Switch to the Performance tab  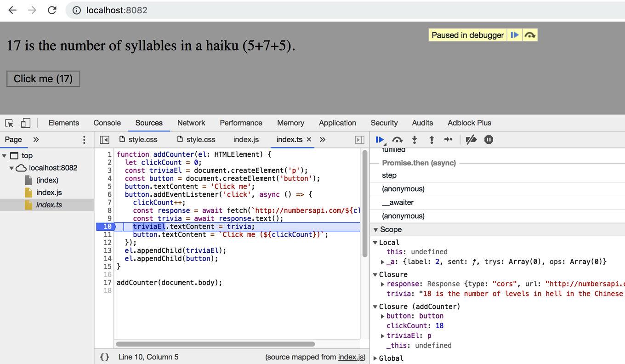241,123
